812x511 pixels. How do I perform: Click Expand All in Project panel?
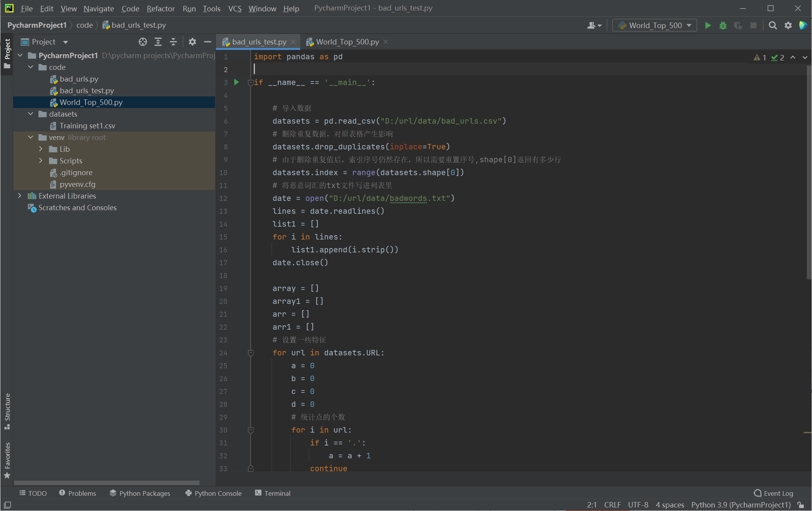(x=158, y=42)
